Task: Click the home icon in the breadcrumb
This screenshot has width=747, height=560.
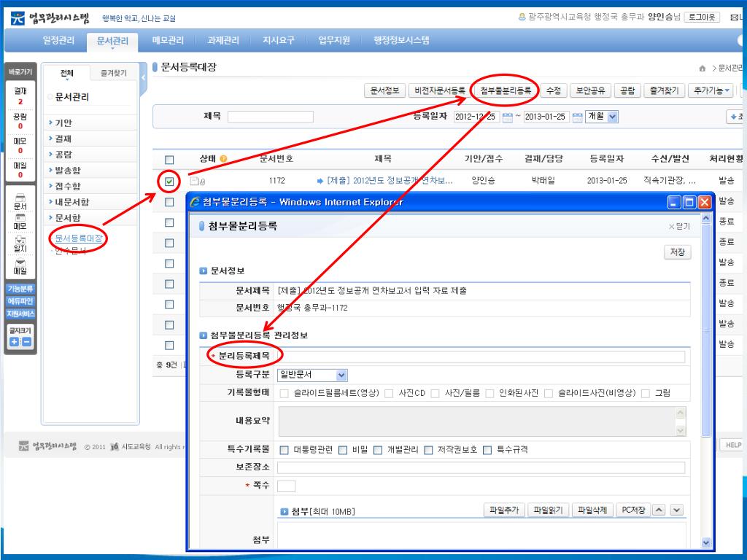Action: pyautogui.click(x=703, y=69)
